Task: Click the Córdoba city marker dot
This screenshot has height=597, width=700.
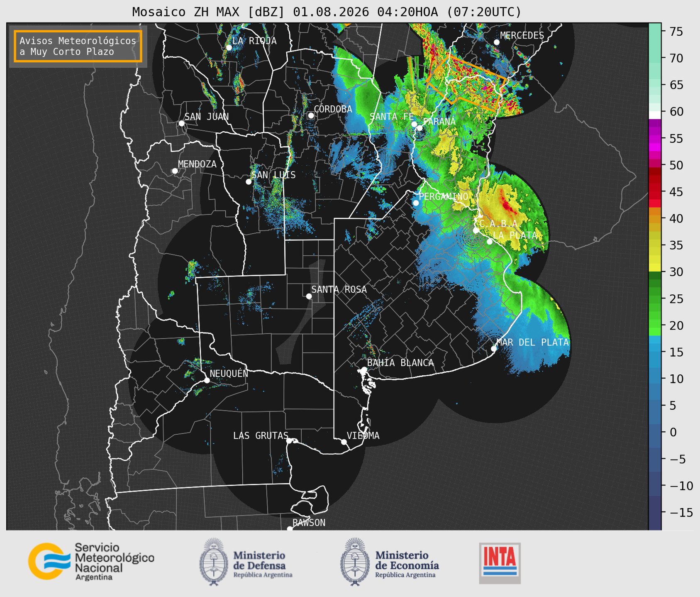Action: tap(311, 115)
